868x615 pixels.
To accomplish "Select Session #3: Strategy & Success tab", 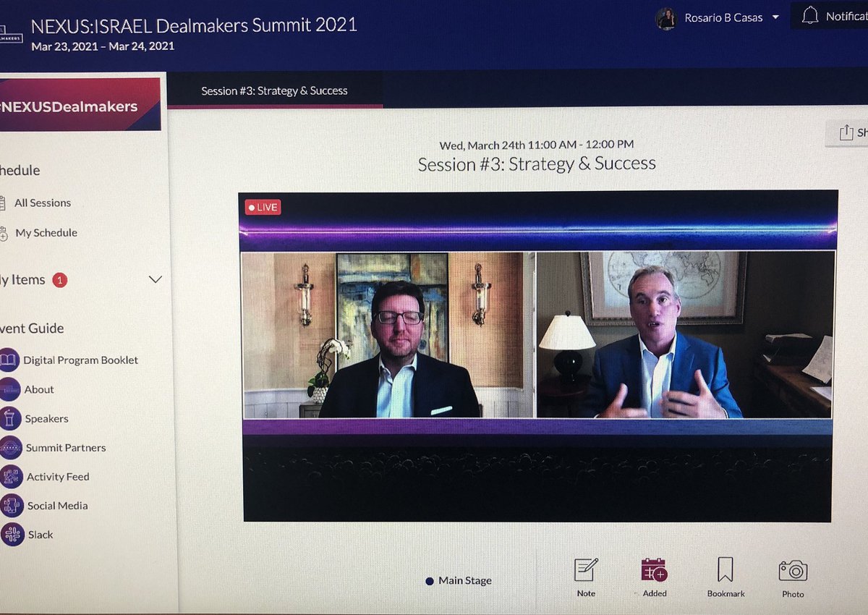I will tap(274, 90).
